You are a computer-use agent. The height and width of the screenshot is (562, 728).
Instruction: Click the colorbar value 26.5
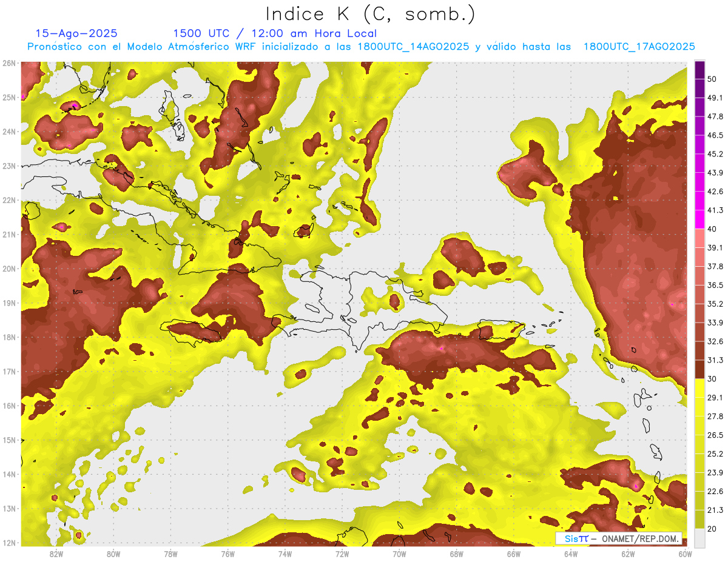point(715,435)
